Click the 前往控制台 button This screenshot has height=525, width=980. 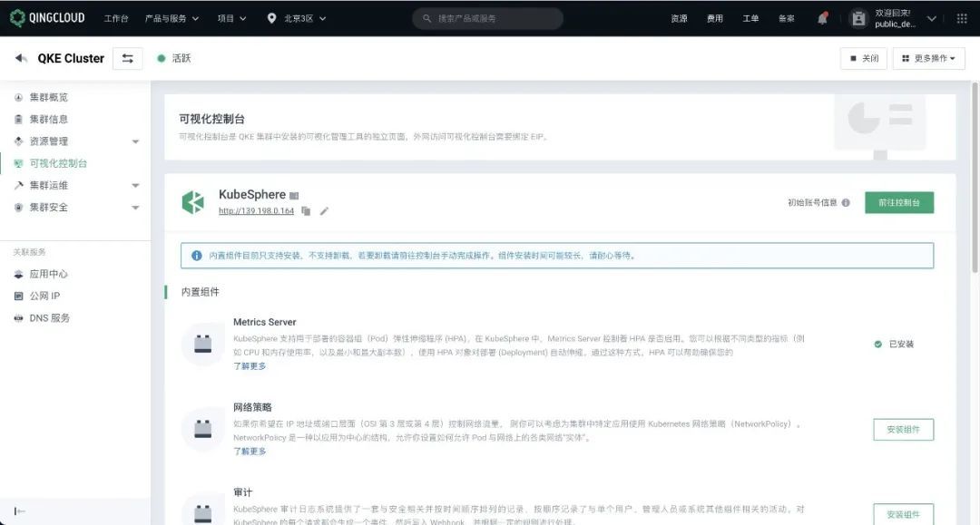[x=898, y=203]
